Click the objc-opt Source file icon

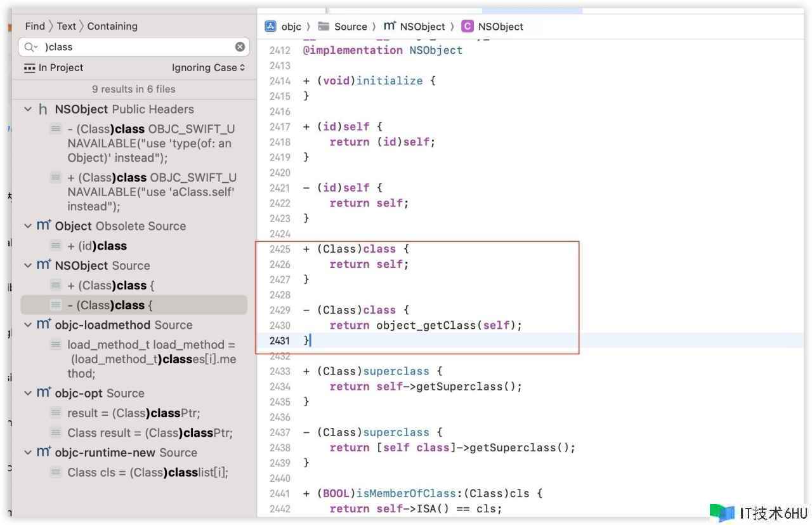(x=44, y=393)
